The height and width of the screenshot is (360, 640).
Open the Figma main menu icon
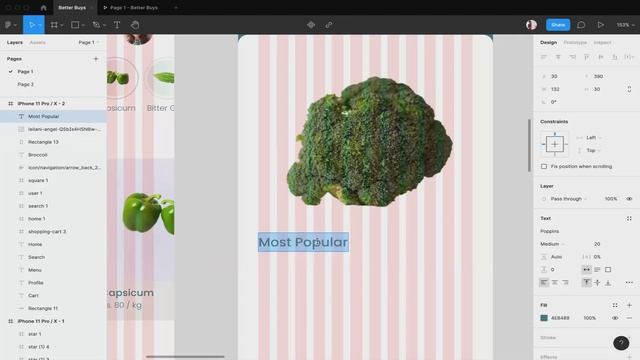click(x=8, y=25)
